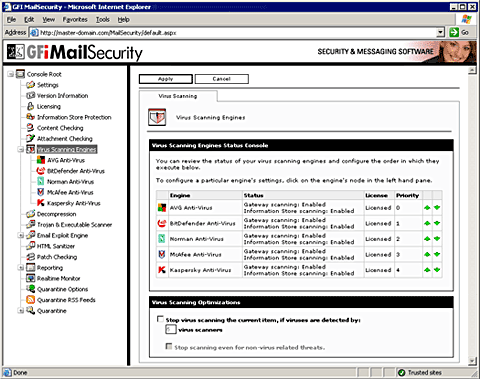Move BitDefender Anti-Virus priority down
Image resolution: width=480 pixels, height=379 pixels.
tap(437, 223)
